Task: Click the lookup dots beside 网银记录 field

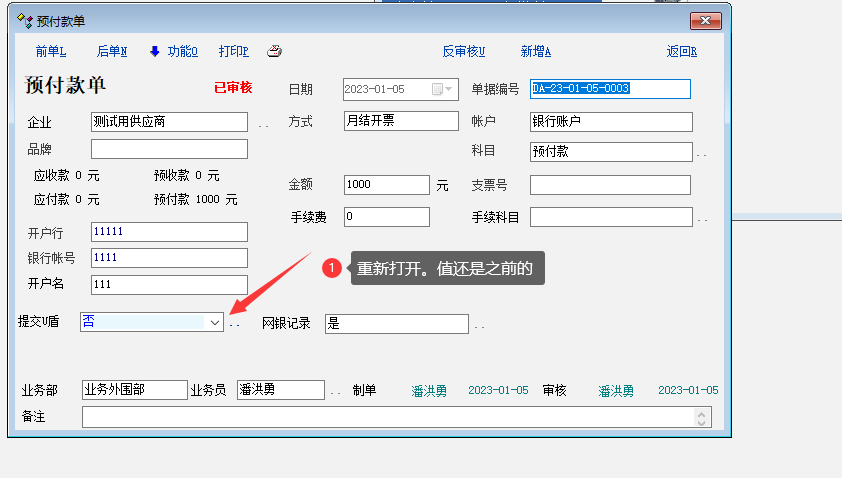Action: (x=480, y=327)
